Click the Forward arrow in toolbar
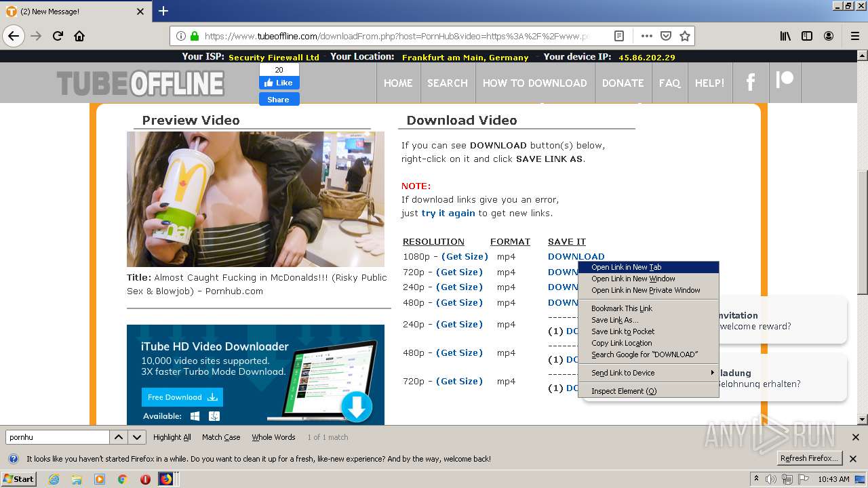This screenshot has width=868, height=488. click(36, 36)
